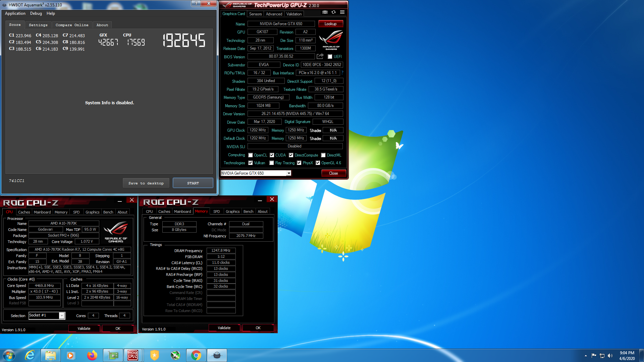Click Driver Version value field
The height and width of the screenshot is (362, 644).
coord(295,114)
